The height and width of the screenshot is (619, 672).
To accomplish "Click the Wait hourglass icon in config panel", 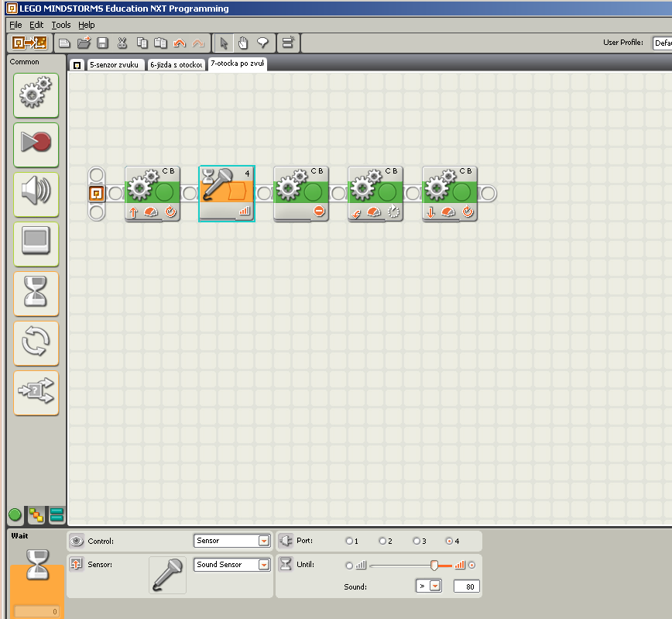I will (x=37, y=565).
